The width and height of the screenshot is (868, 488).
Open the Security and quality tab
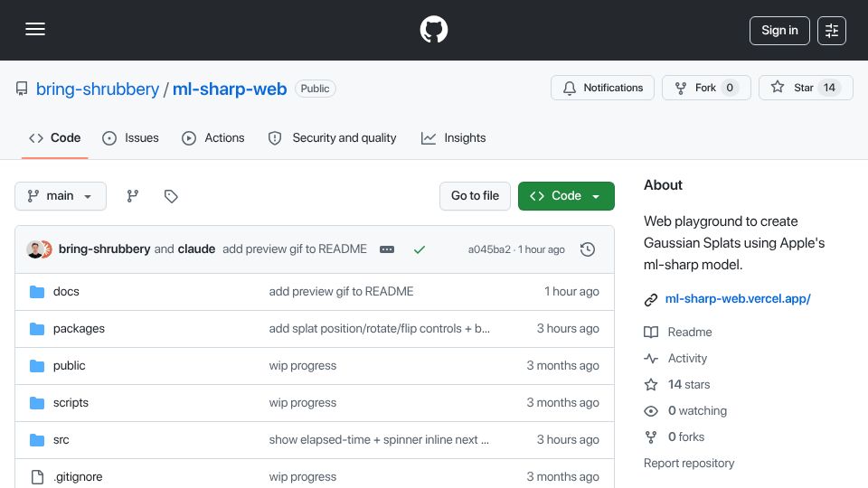coord(332,137)
